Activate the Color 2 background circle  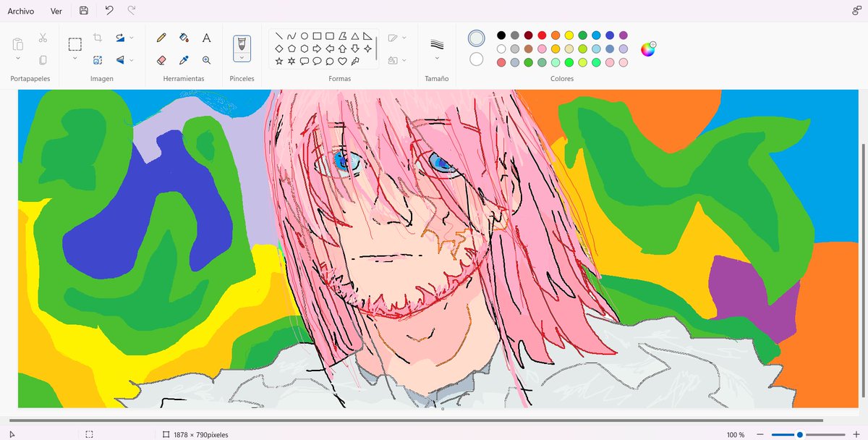point(476,59)
